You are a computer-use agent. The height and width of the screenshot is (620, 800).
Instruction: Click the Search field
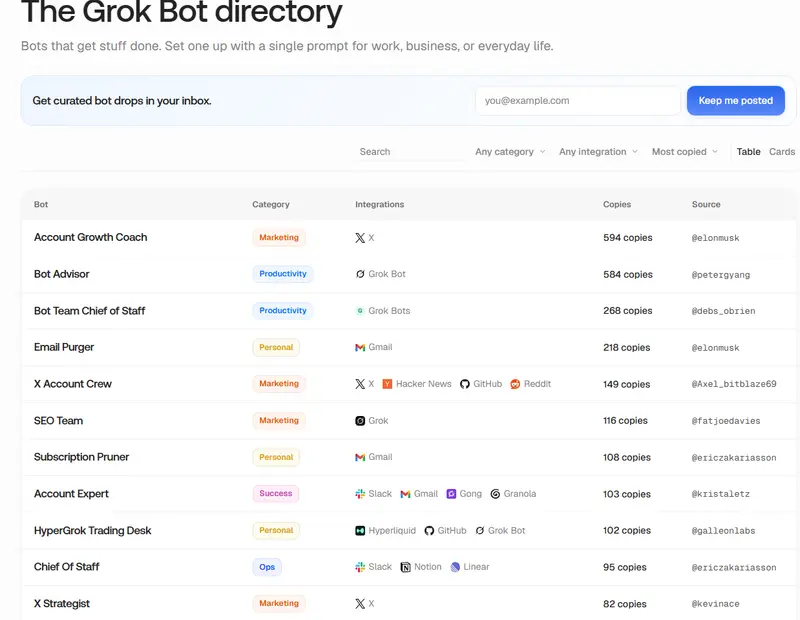coord(411,152)
